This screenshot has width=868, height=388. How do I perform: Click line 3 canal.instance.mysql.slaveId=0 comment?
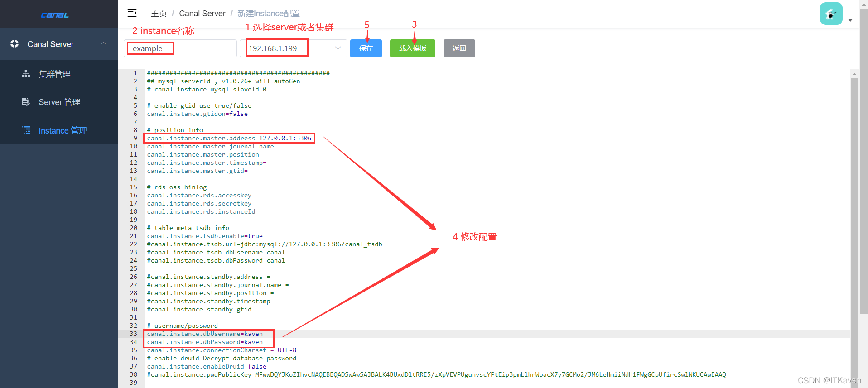(206, 89)
